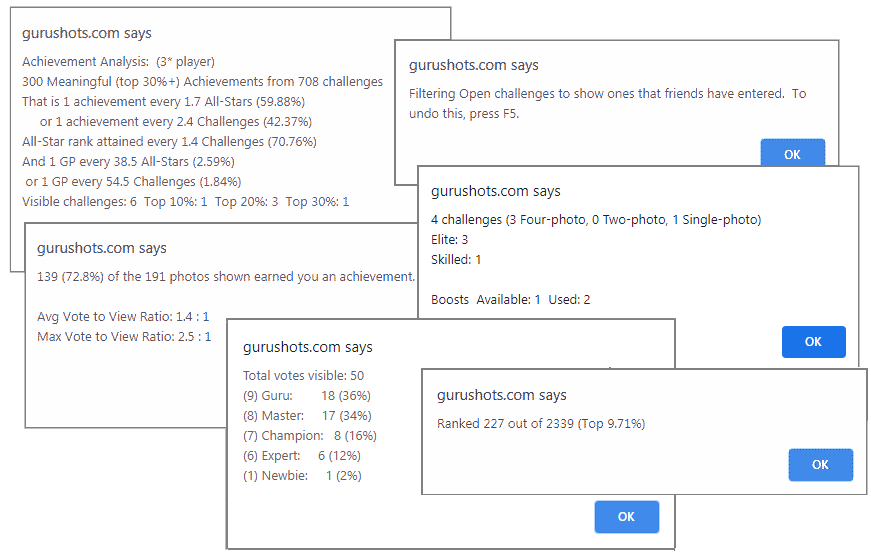Click the 'Visible challenges: 6' summary line
The height and width of the screenshot is (559, 871).
pos(186,202)
